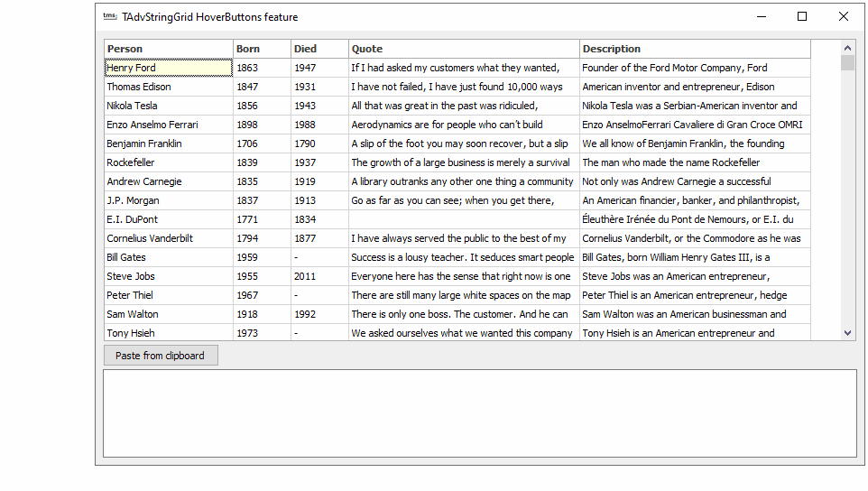Image resolution: width=868 pixels, height=491 pixels.
Task: Click into the empty memo text area
Action: [x=480, y=413]
